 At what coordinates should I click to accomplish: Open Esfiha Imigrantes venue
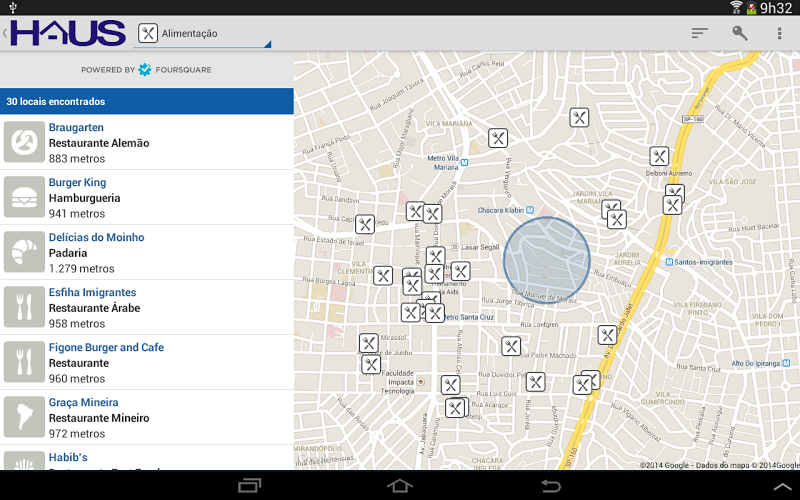[147, 308]
